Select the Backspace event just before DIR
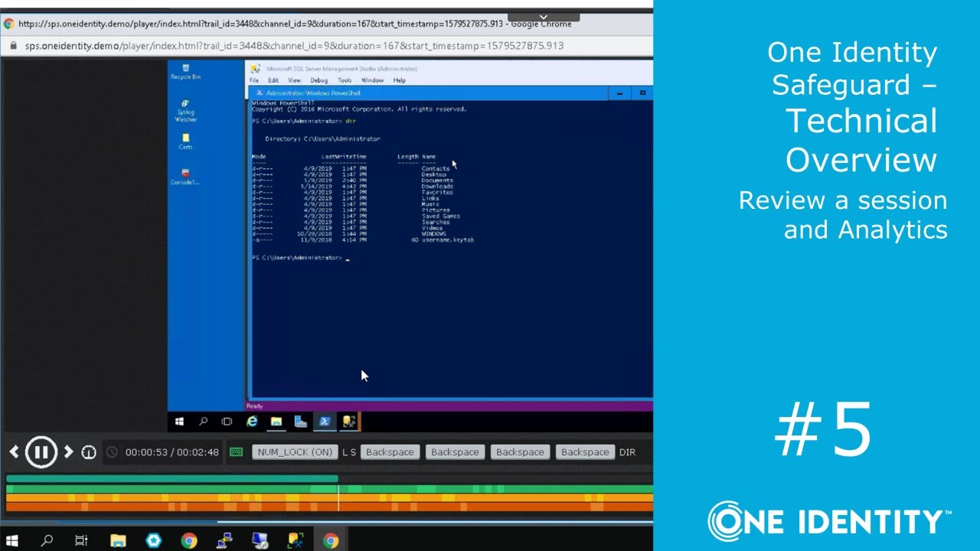The height and width of the screenshot is (551, 980). [x=585, y=452]
